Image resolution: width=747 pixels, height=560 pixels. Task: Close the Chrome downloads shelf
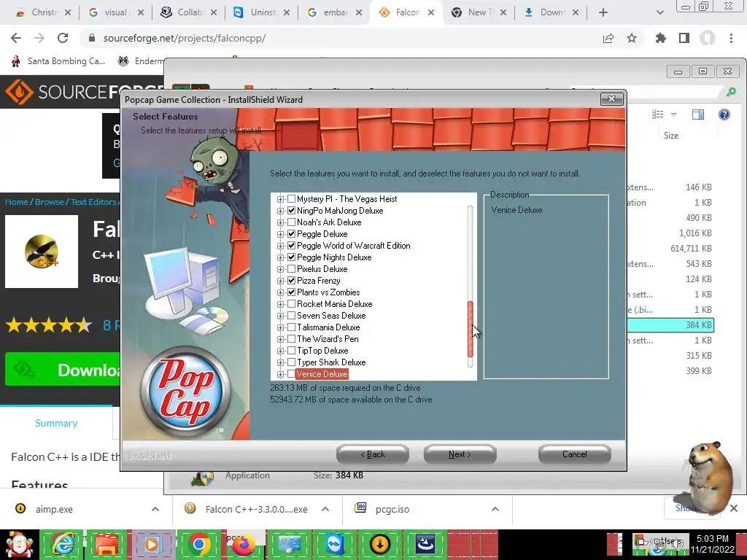[x=734, y=508]
